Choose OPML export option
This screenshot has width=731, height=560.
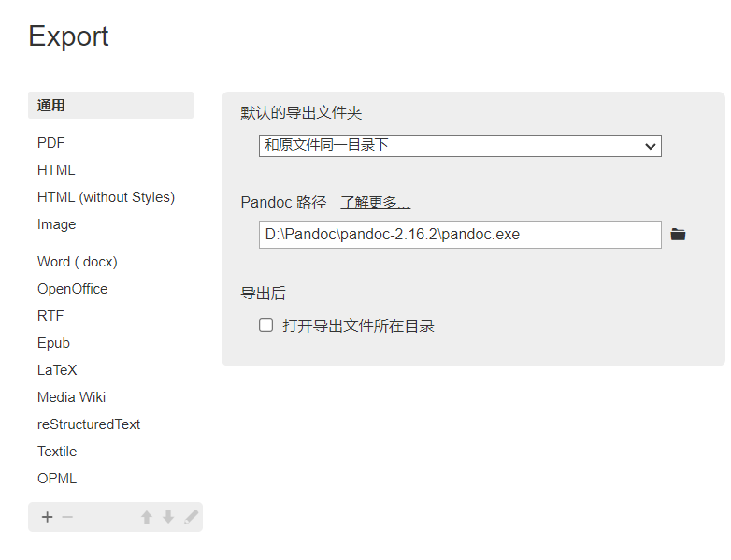pyautogui.click(x=57, y=479)
